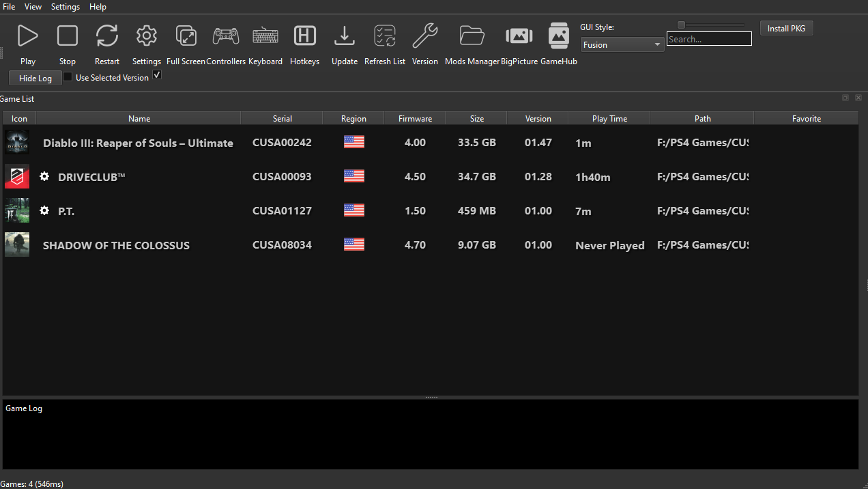Image resolution: width=868 pixels, height=489 pixels.
Task: Open the File menu
Action: (x=9, y=6)
